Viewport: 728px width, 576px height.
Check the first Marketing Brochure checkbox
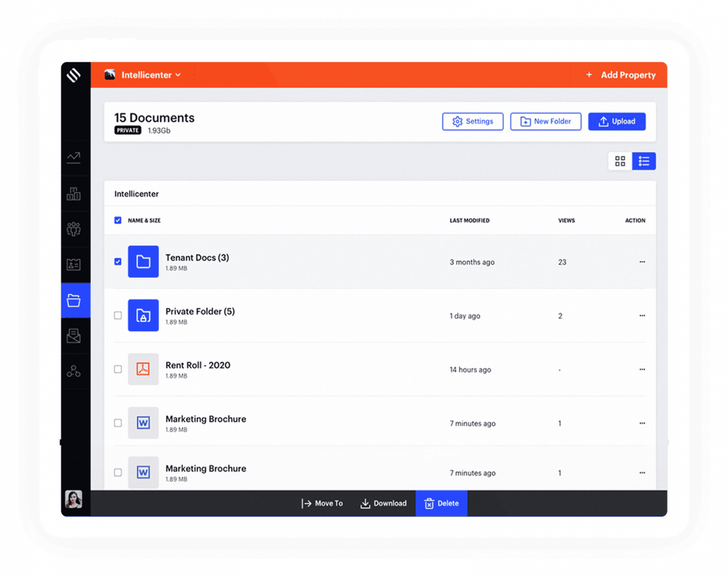tap(118, 423)
